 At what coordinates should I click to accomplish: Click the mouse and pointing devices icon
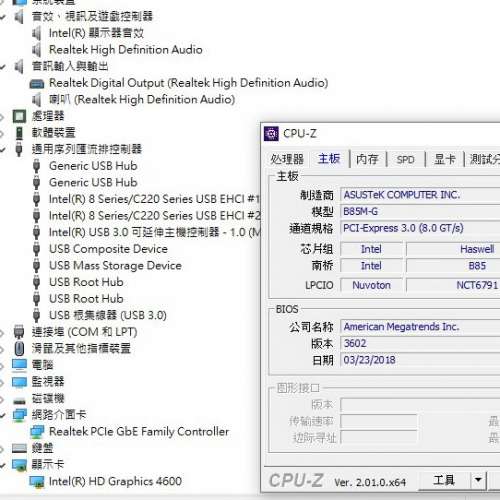(x=19, y=348)
